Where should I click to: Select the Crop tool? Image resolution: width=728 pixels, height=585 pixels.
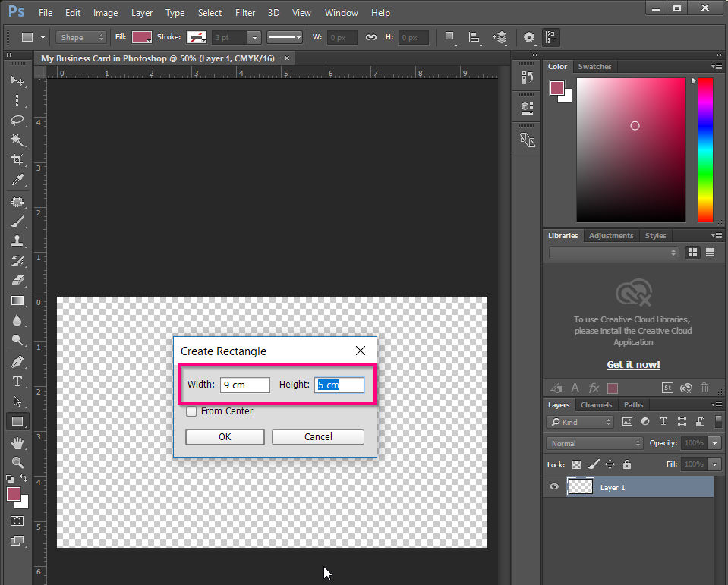coord(17,160)
